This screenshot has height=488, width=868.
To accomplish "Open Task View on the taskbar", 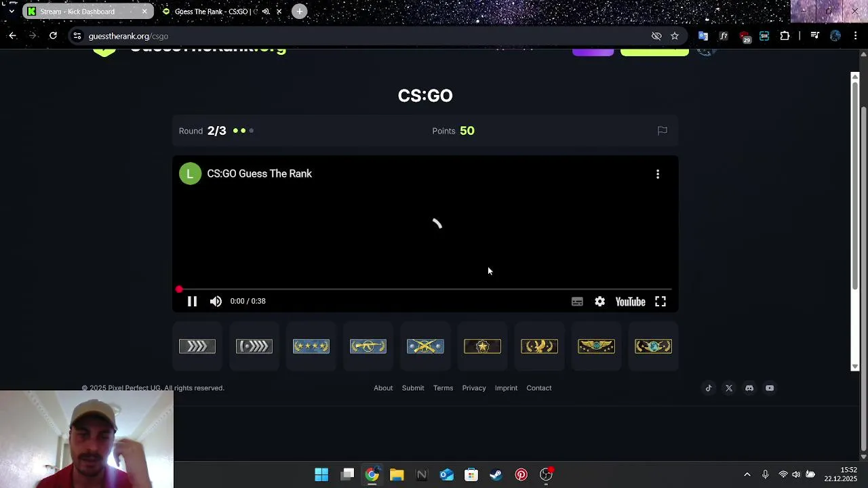I will coord(347,474).
